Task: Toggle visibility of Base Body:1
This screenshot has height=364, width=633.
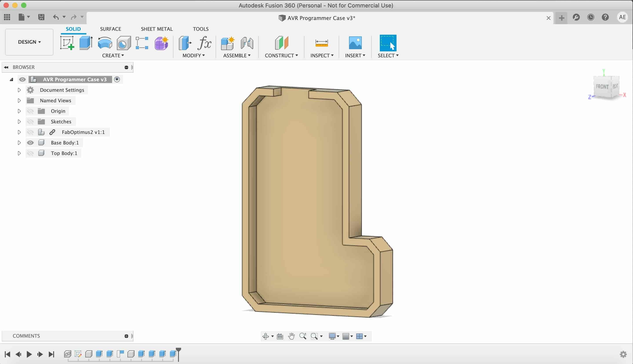Action: click(30, 142)
